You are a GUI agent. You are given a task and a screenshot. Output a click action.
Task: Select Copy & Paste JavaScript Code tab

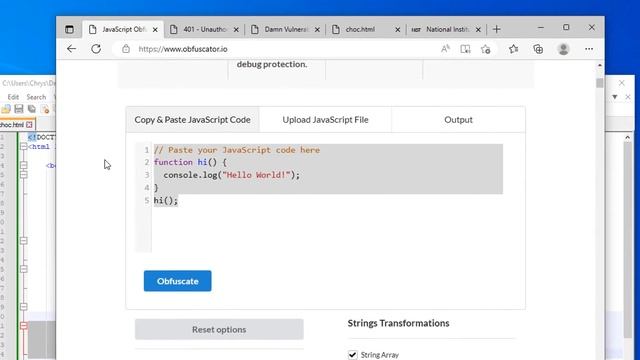coord(192,120)
